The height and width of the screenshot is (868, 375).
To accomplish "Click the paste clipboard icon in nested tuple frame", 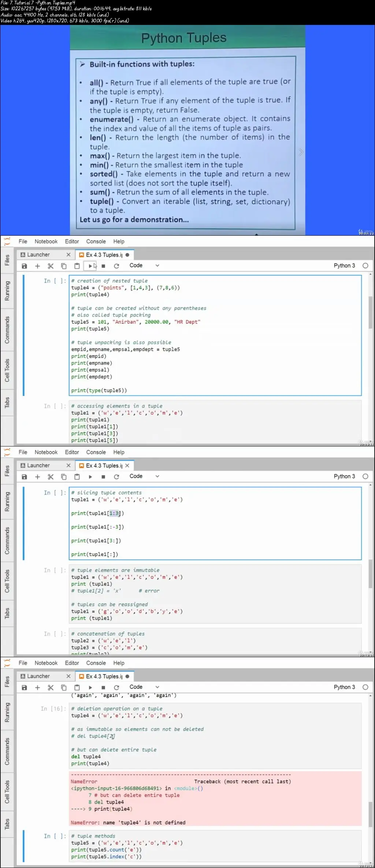I will pyautogui.click(x=77, y=266).
